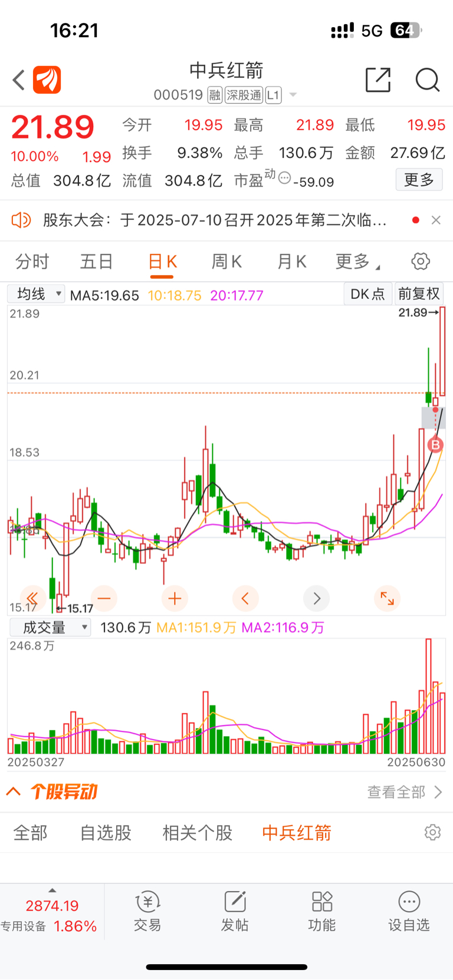Tap the 金额 27.69亿 value

click(x=418, y=153)
